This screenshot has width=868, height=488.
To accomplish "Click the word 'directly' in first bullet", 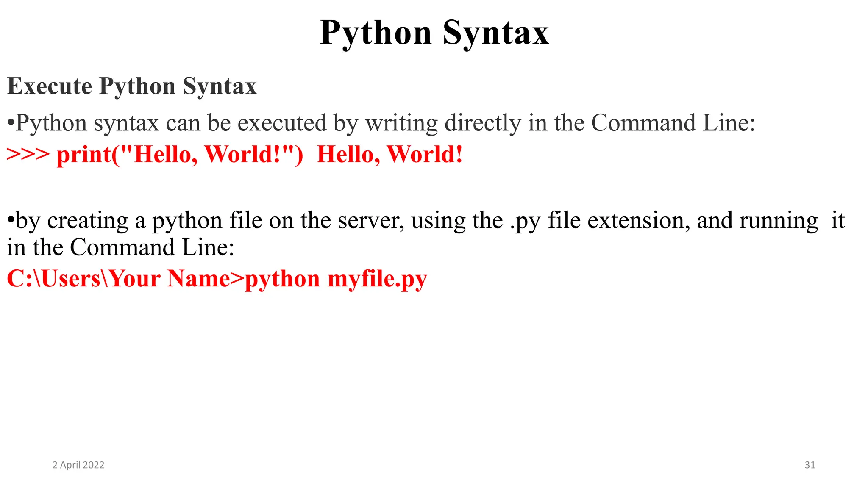I will pyautogui.click(x=482, y=123).
